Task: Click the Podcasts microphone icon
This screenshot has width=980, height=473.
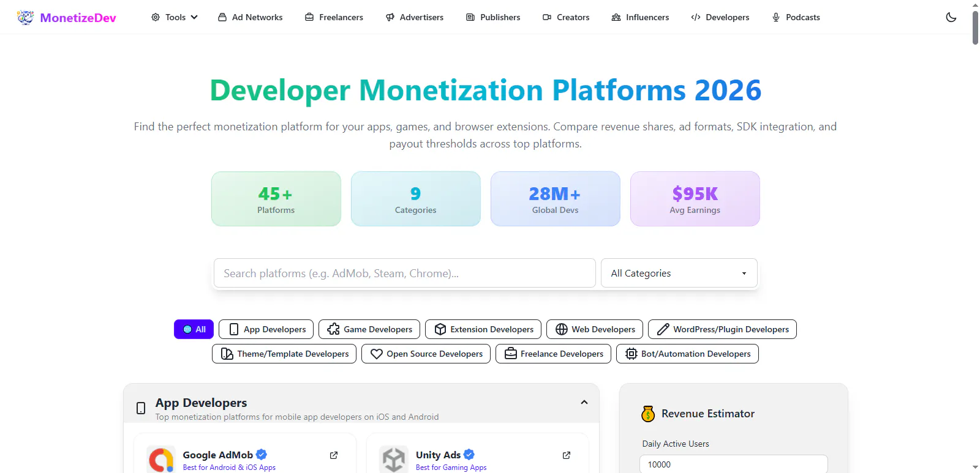Action: pyautogui.click(x=776, y=17)
